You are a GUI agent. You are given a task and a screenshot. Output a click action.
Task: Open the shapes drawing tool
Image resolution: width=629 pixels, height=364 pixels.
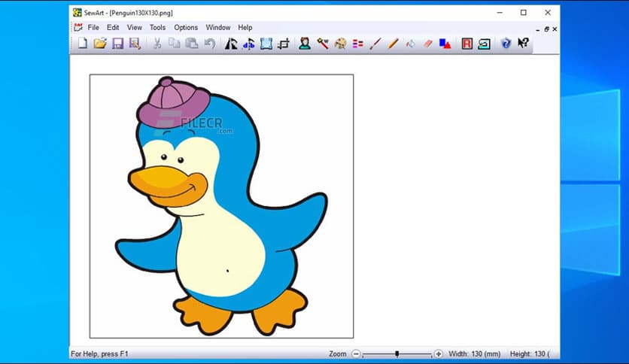pos(445,44)
